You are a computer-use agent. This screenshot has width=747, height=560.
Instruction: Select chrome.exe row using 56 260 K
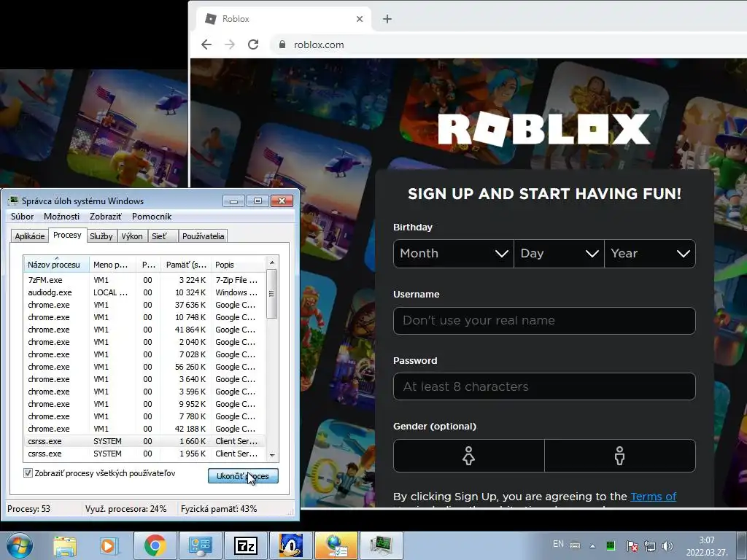(x=144, y=367)
